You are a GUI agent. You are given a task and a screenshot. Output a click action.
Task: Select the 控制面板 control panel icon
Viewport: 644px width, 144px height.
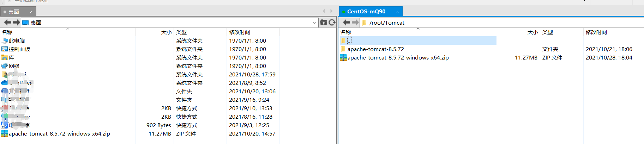pos(5,49)
